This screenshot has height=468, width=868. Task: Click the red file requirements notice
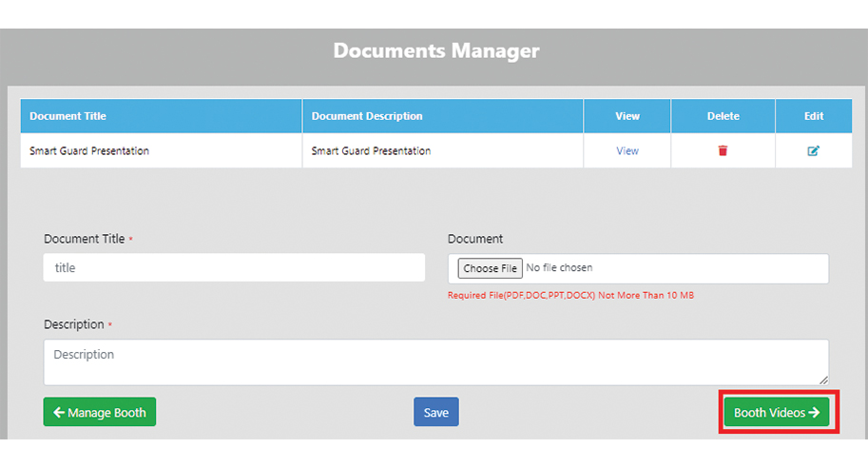click(x=570, y=296)
